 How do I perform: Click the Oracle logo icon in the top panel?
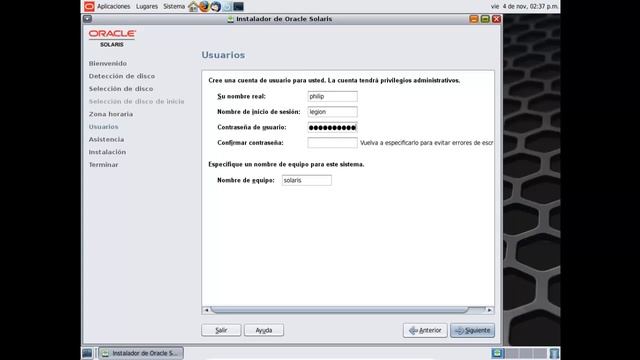click(89, 6)
